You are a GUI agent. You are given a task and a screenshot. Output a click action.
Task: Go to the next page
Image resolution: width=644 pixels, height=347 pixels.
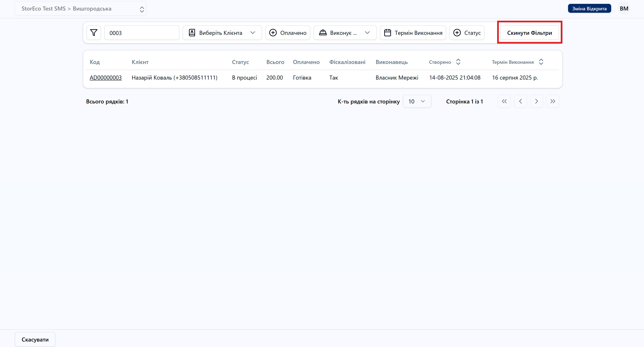tap(536, 101)
